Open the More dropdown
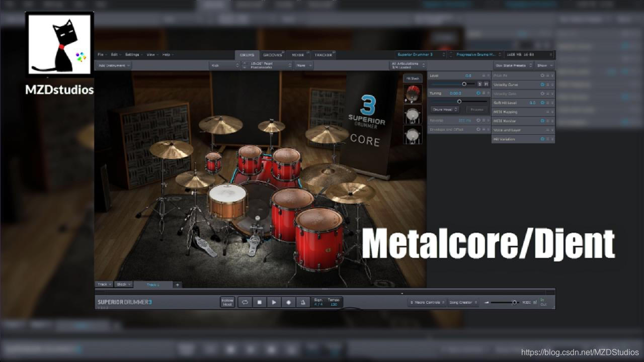Screen dimensions: 644x362 tap(303, 65)
